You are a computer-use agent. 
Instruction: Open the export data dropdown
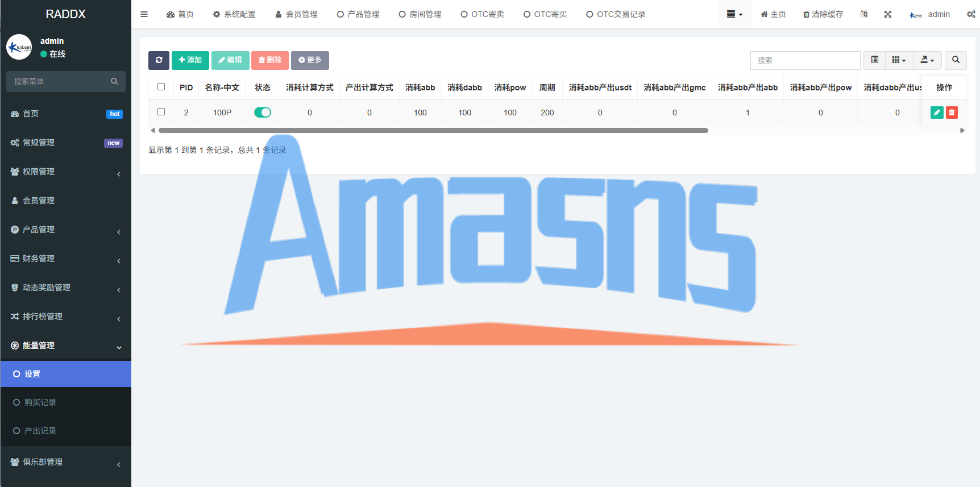pyautogui.click(x=928, y=60)
